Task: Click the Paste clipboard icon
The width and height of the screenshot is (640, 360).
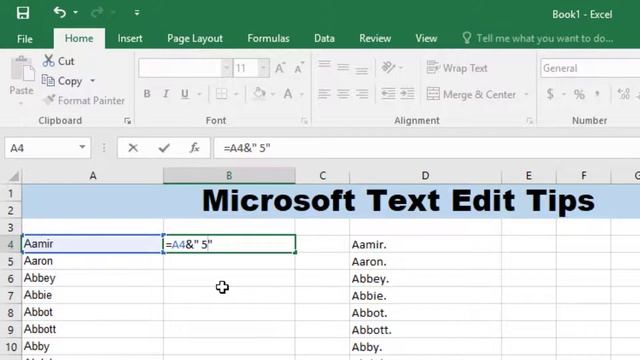Action: point(22,69)
